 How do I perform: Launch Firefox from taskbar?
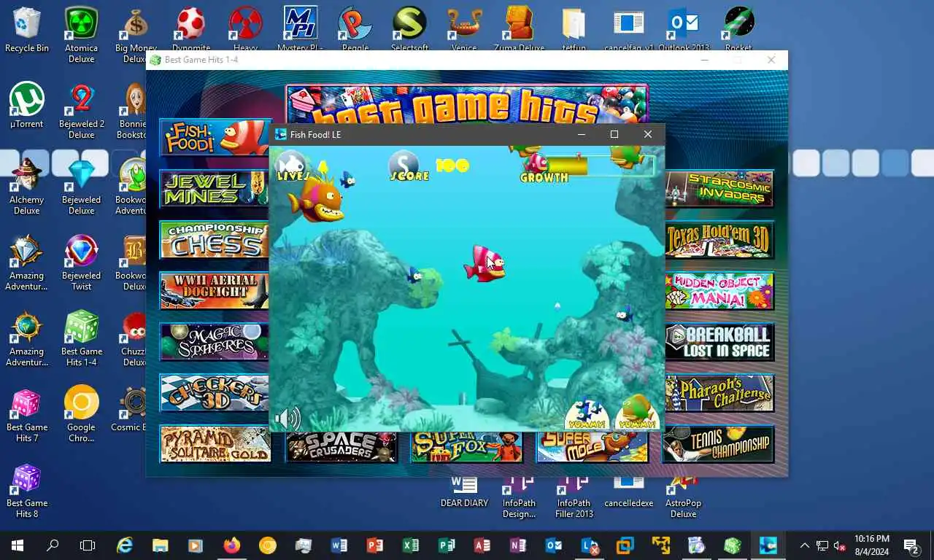pyautogui.click(x=231, y=545)
